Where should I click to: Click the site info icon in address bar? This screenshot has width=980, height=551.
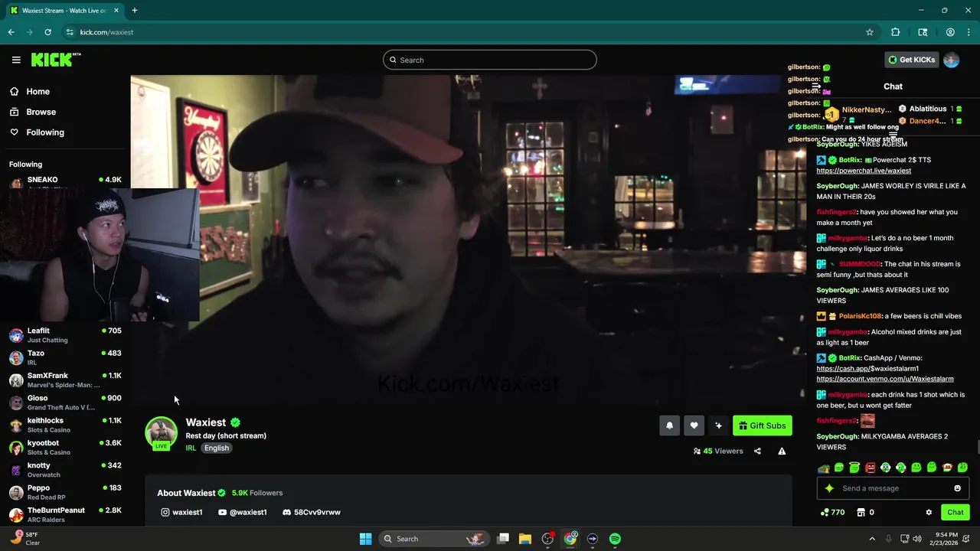pyautogui.click(x=70, y=32)
